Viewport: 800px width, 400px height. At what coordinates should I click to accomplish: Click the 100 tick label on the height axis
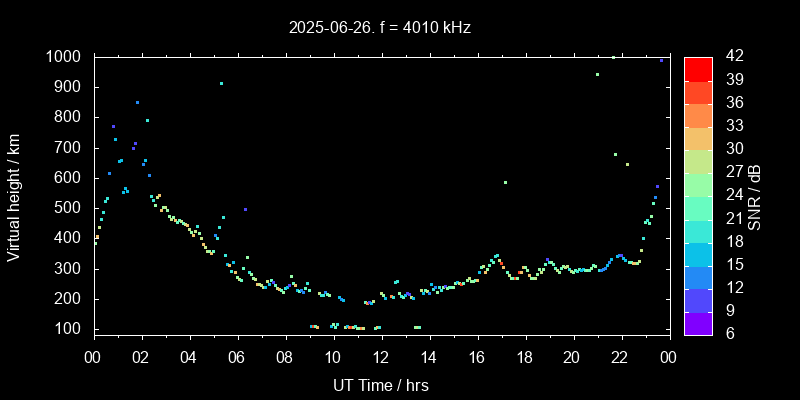point(68,329)
